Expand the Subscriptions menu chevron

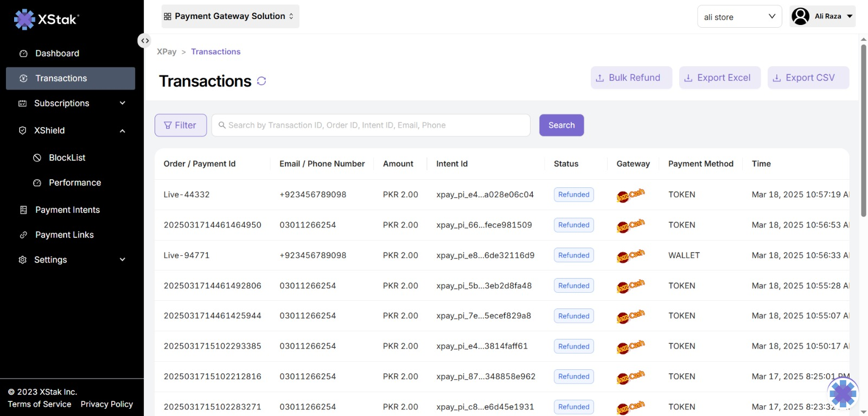pos(123,103)
